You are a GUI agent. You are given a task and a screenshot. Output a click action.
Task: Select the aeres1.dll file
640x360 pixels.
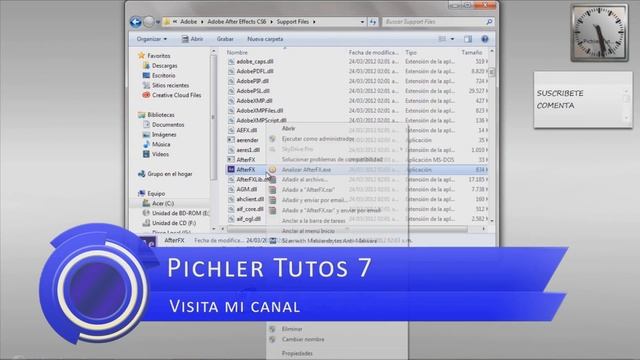248,150
